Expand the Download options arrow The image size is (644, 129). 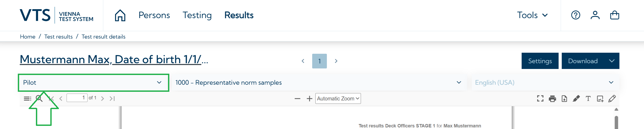tap(612, 61)
